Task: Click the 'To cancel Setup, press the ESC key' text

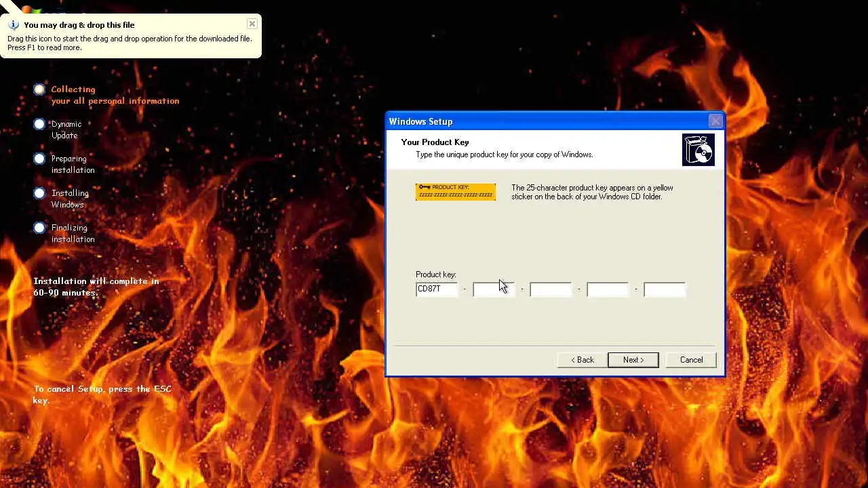Action: [102, 394]
